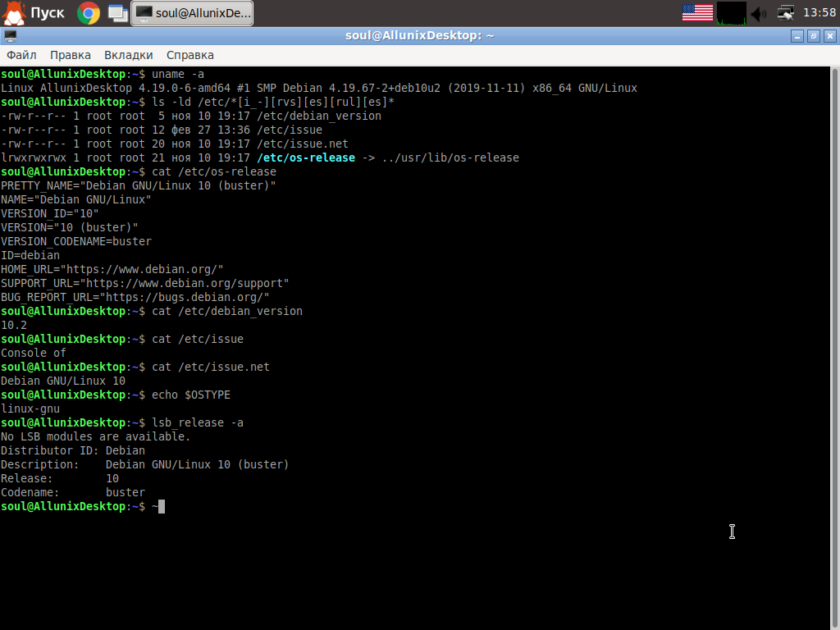Image resolution: width=840 pixels, height=630 pixels.
Task: Click the VERSION_CODENAME=buster line
Action: (76, 241)
